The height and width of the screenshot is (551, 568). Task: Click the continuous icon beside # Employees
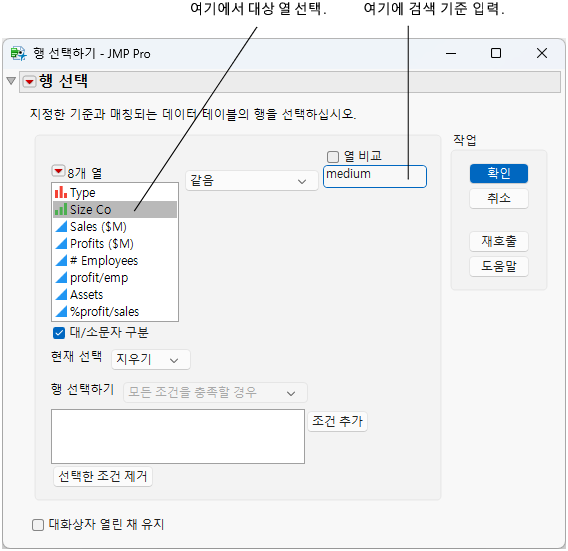click(61, 260)
